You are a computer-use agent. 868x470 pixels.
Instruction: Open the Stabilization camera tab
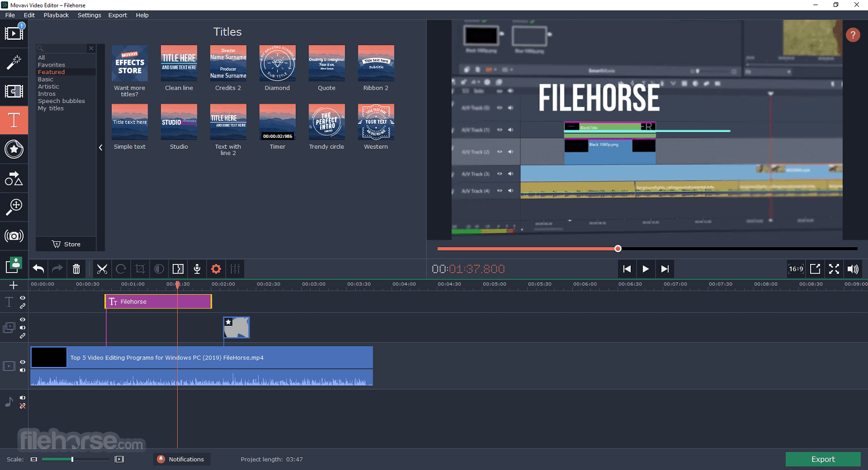point(14,236)
